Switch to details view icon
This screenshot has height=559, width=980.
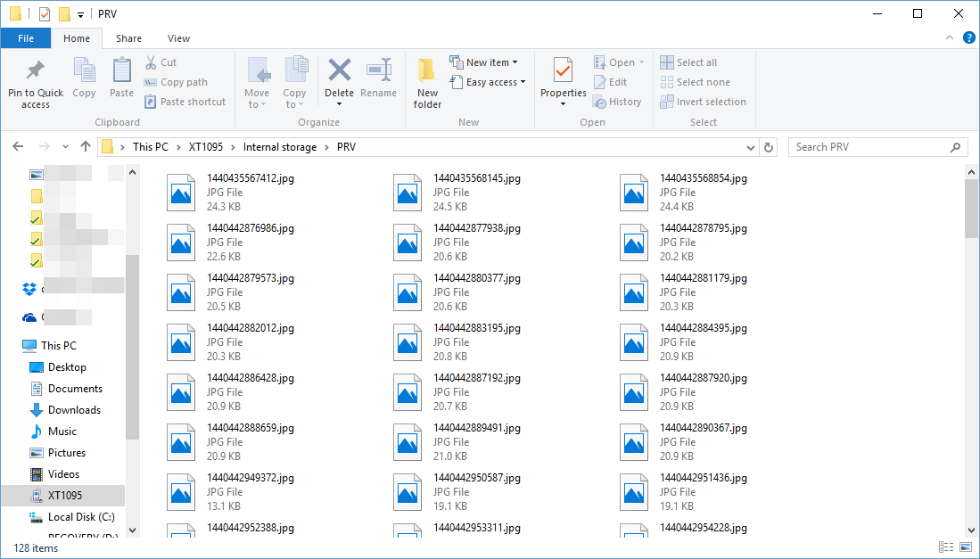pyautogui.click(x=945, y=547)
